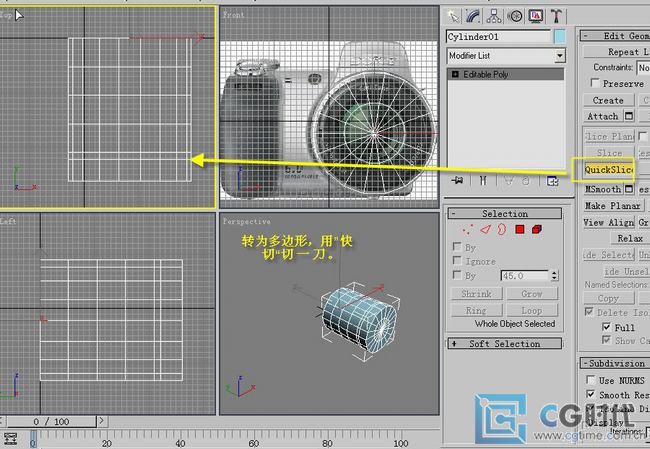
Task: Click the Relax button
Action: [630, 238]
